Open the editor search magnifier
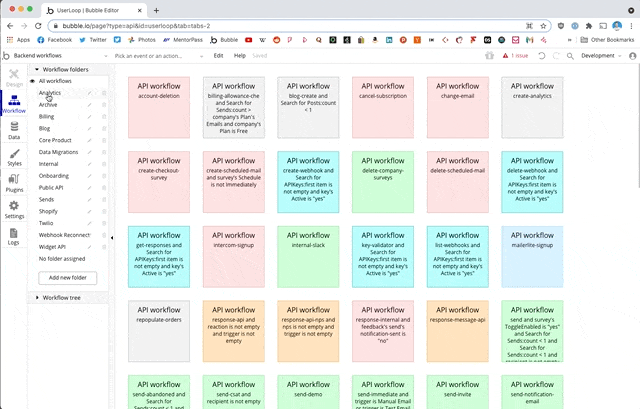 (x=570, y=56)
